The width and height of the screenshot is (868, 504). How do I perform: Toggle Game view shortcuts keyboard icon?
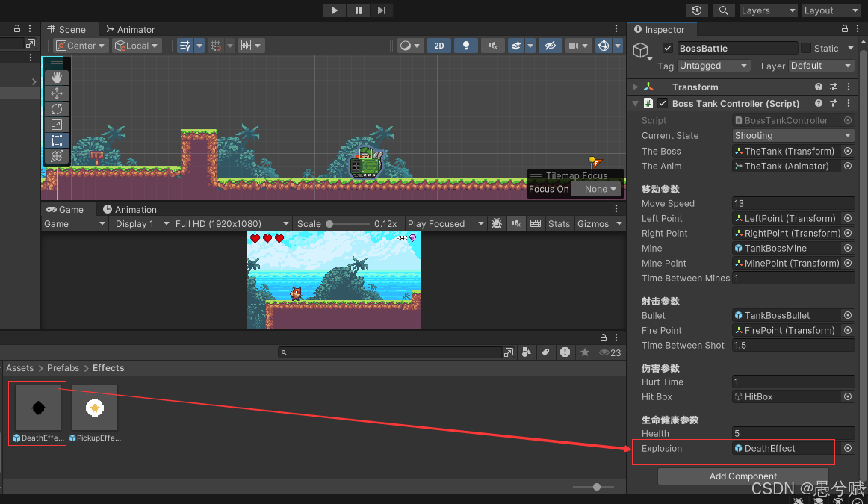536,223
